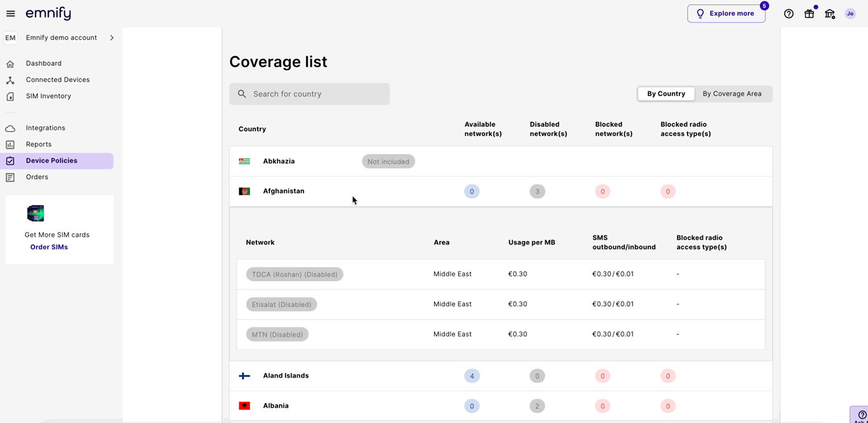Click the Device Policies checkbox icon

[10, 161]
